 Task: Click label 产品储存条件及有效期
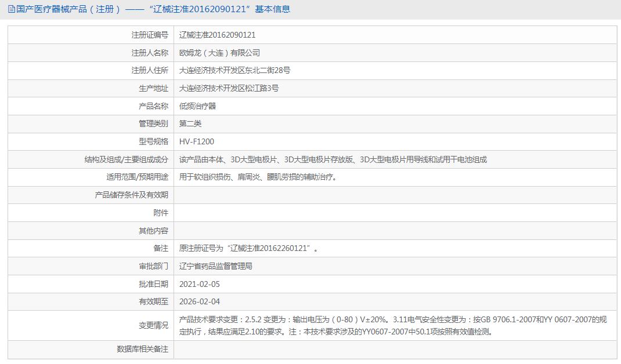(x=132, y=195)
